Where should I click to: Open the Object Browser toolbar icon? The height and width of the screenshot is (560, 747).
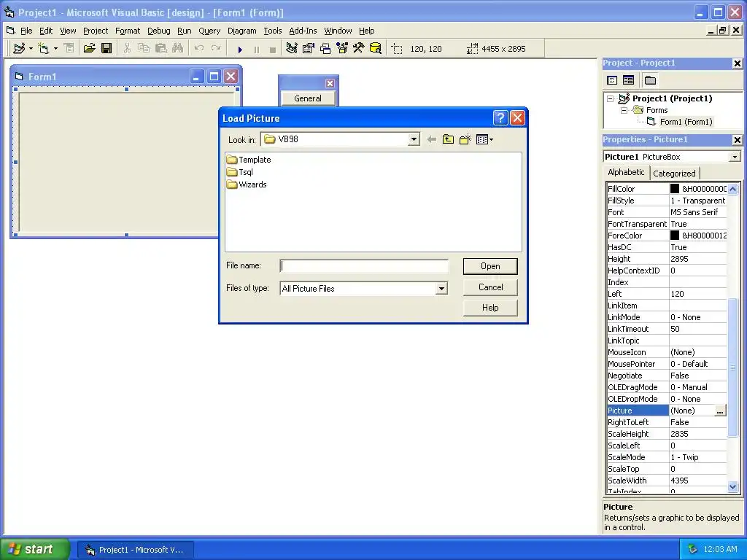342,48
